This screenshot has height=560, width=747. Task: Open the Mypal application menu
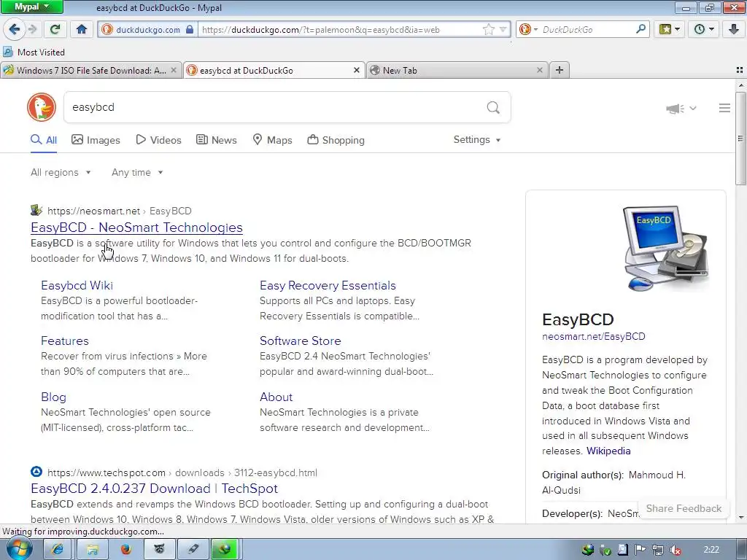31,7
